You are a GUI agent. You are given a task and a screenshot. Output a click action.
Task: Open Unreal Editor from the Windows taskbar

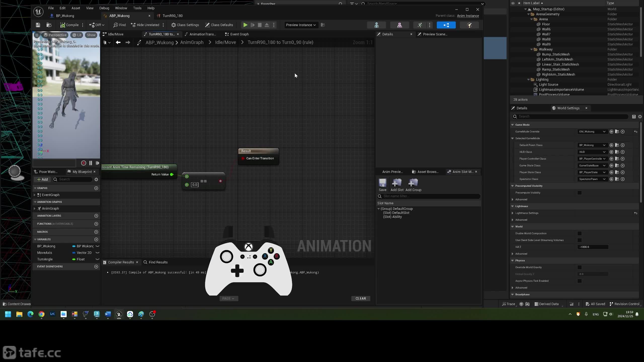pyautogui.click(x=119, y=314)
